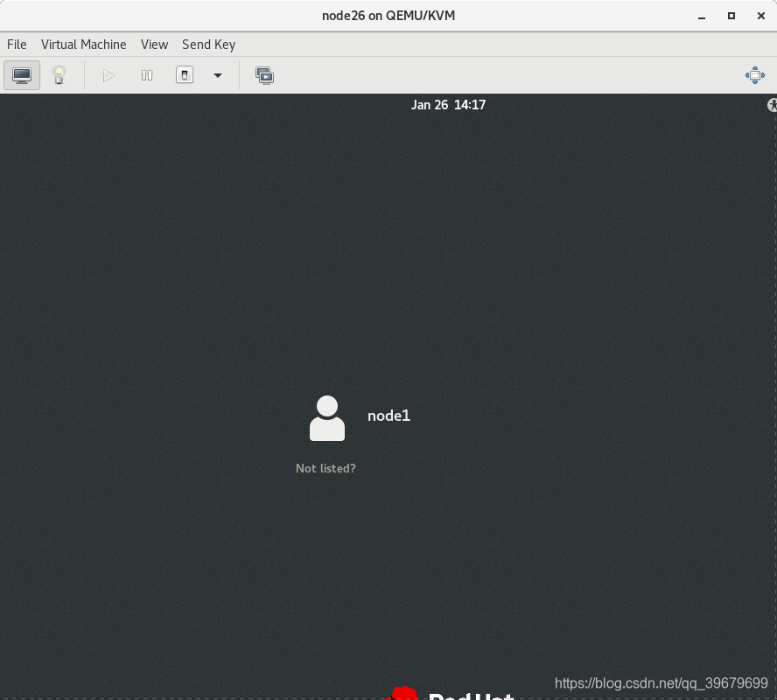
Task: Click the 'Not listed?' link
Action: pyautogui.click(x=325, y=468)
